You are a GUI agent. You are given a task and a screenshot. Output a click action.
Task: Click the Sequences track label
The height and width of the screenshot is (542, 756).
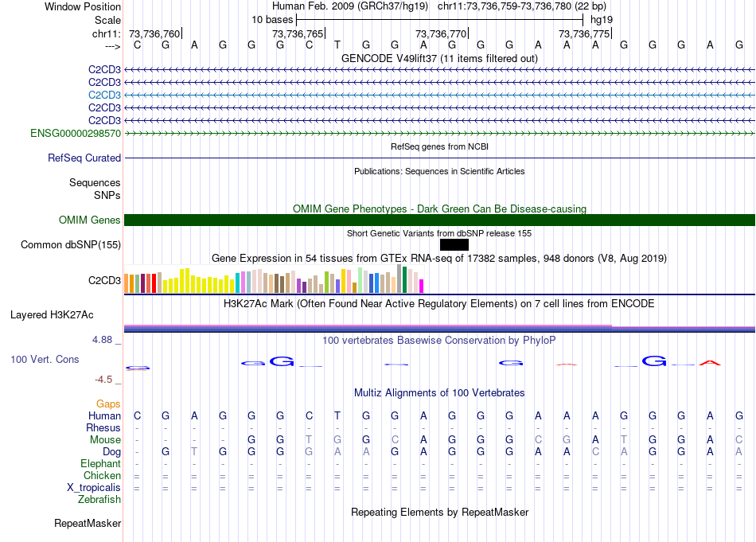coord(95,183)
